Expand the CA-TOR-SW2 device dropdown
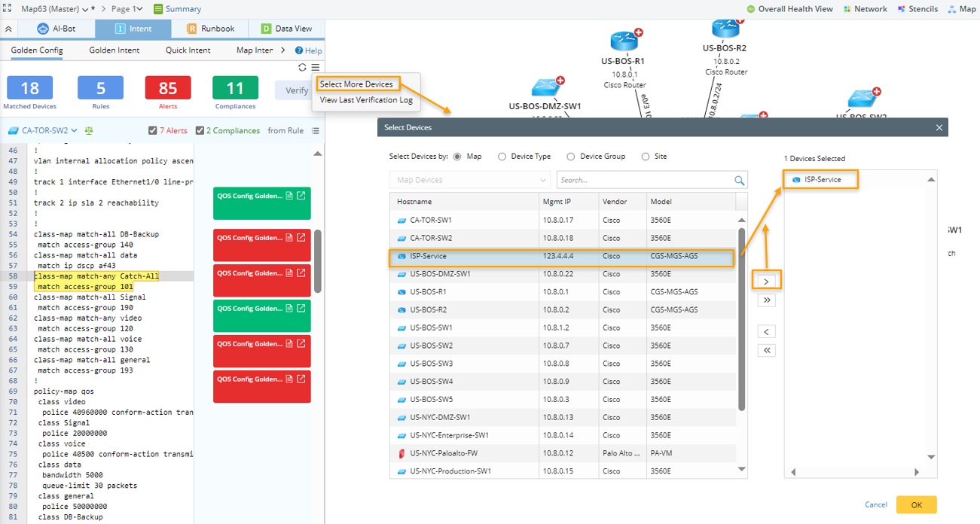The height and width of the screenshot is (524, 980). (x=75, y=131)
